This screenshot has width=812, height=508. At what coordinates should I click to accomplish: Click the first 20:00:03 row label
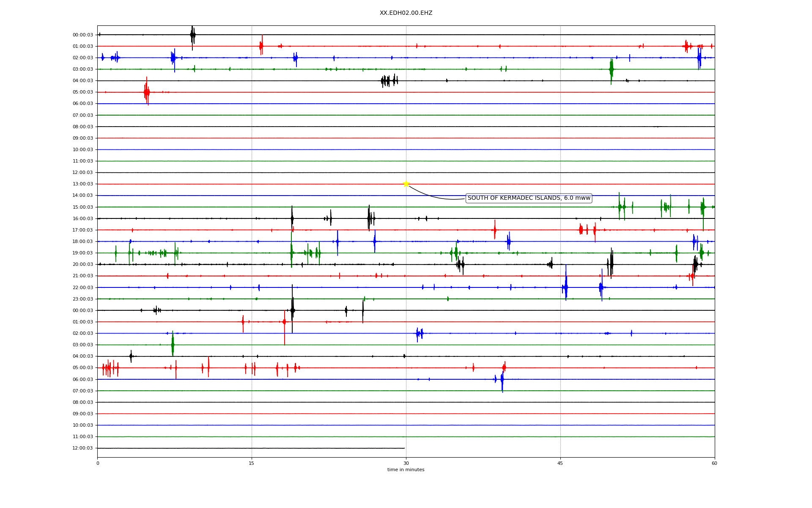(83, 265)
